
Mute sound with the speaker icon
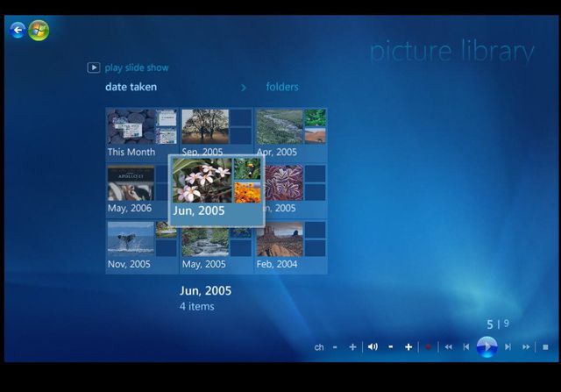373,346
